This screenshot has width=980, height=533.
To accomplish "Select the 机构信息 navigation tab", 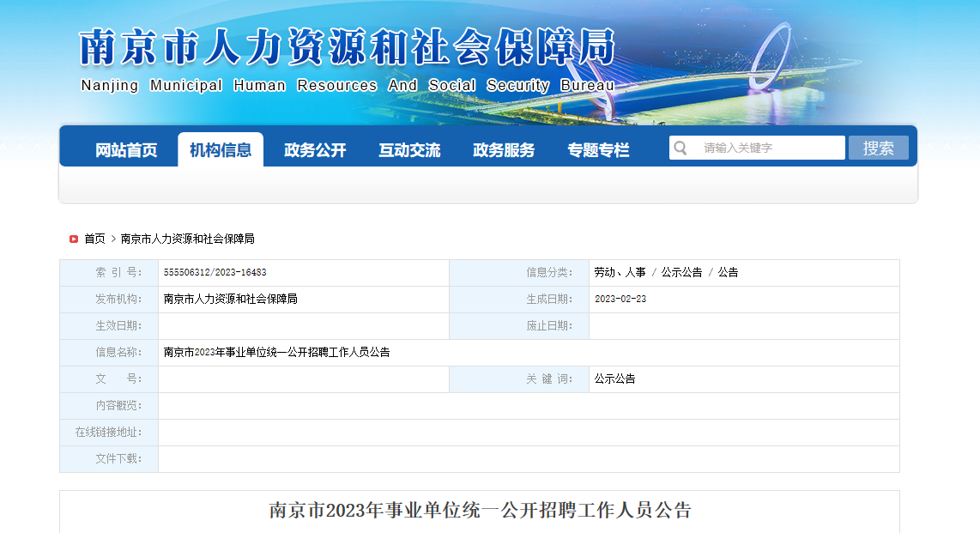I will (221, 150).
